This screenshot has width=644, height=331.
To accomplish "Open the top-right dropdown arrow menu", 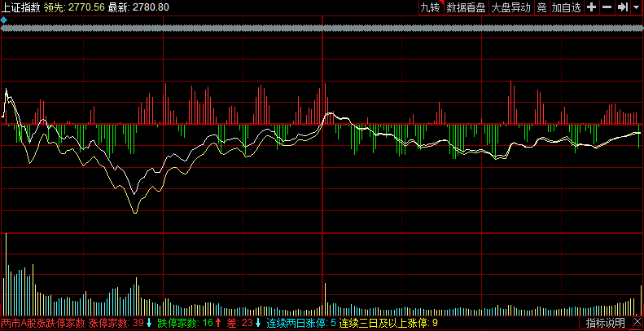I will click(x=636, y=7).
